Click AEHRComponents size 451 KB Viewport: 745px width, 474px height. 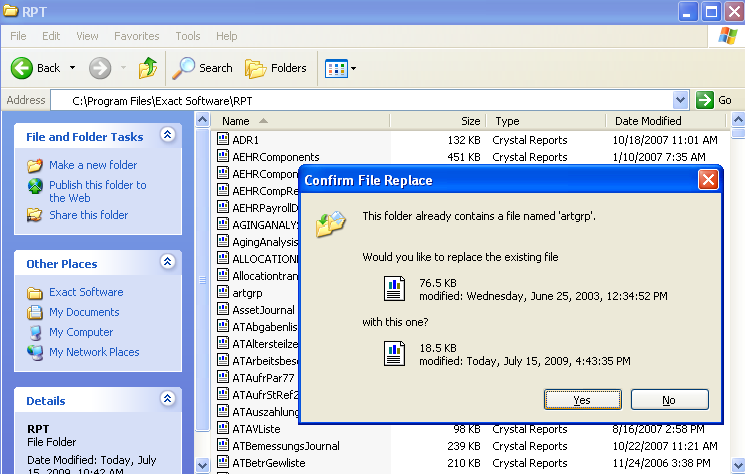[x=464, y=157]
